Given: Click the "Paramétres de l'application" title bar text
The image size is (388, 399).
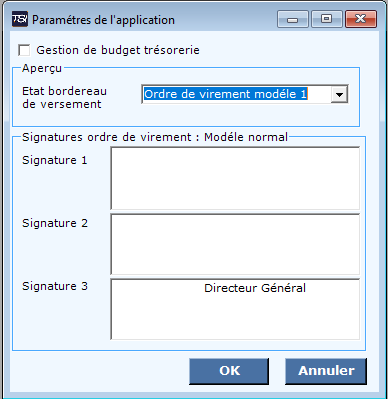Looking at the screenshot, I should [103, 20].
